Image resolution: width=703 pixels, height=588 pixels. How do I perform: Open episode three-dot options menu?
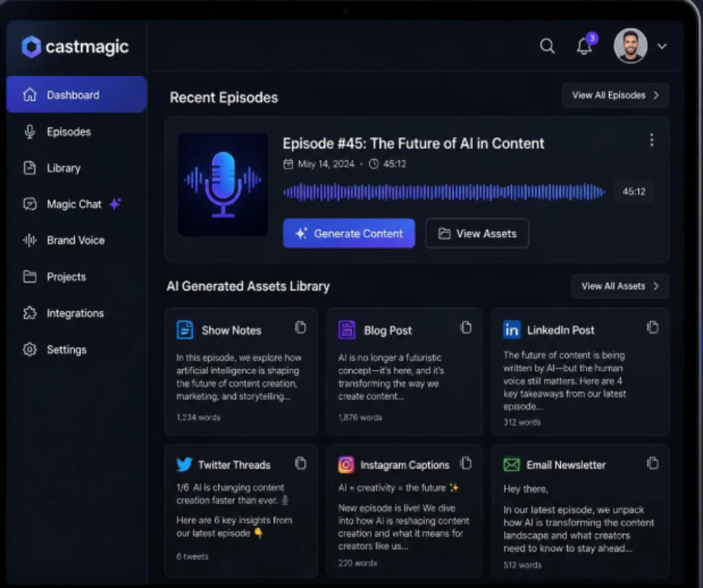tap(652, 140)
